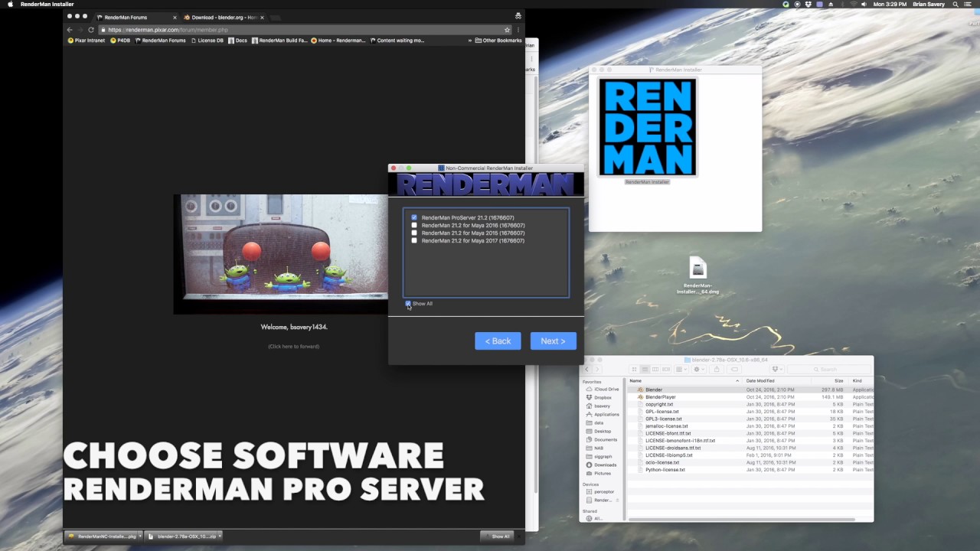Switch to Download blender.org browser tab

pos(224,17)
